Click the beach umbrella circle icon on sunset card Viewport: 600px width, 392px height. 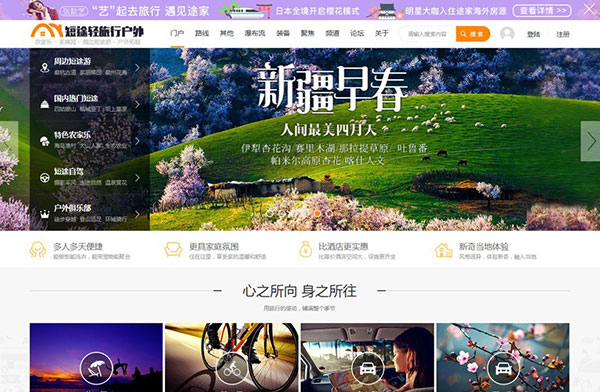96,368
